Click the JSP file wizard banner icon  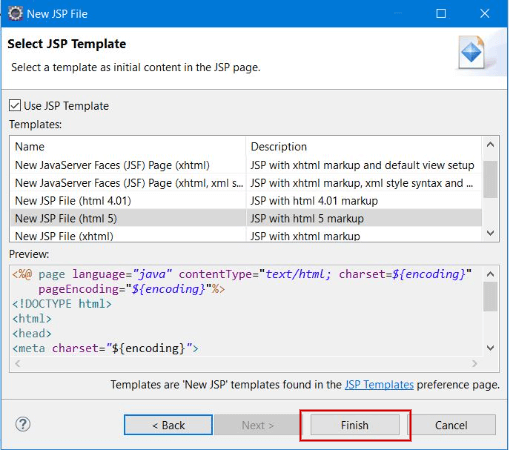point(472,53)
